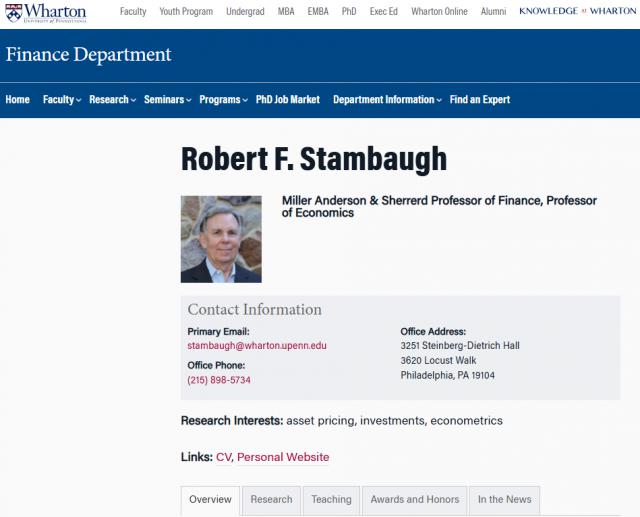Image resolution: width=640 pixels, height=517 pixels.
Task: Switch to the Teaching tab
Action: click(331, 500)
